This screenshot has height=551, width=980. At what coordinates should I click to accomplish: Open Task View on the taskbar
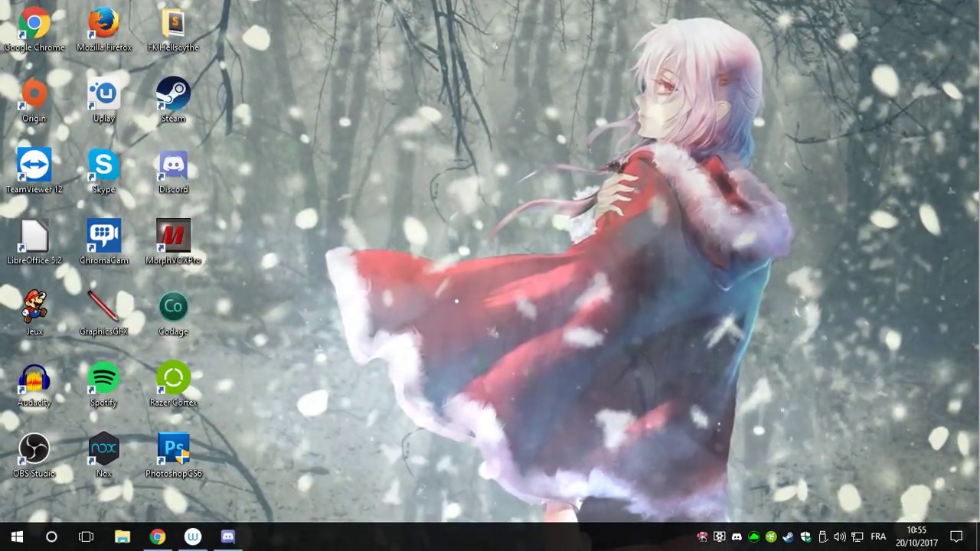tap(84, 536)
